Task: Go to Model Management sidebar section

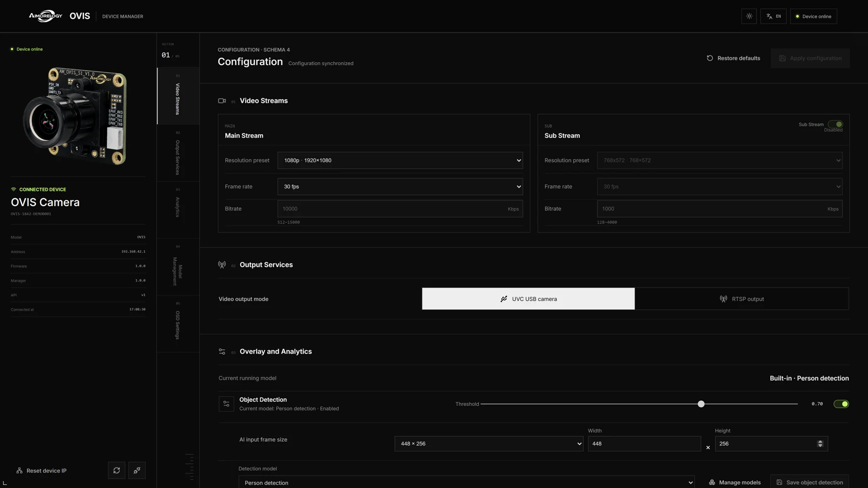Action: 178,267
